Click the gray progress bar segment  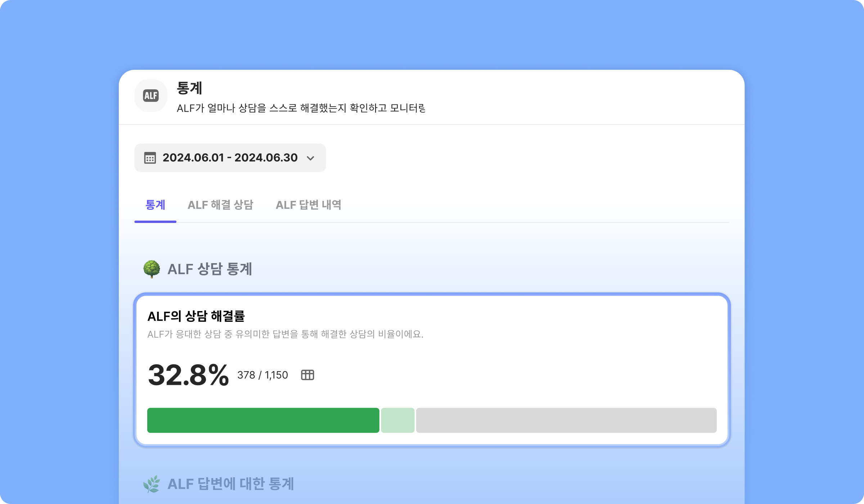click(x=566, y=420)
